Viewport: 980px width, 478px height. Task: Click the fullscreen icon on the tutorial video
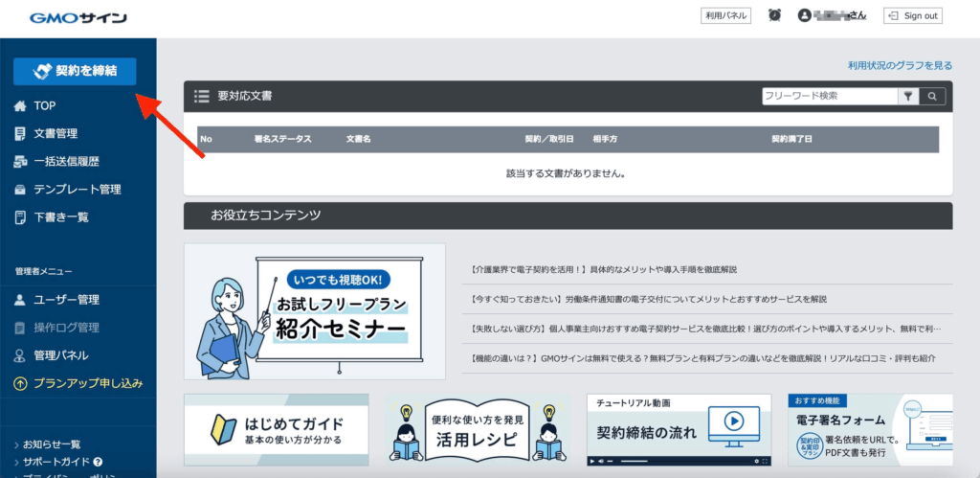(767, 461)
